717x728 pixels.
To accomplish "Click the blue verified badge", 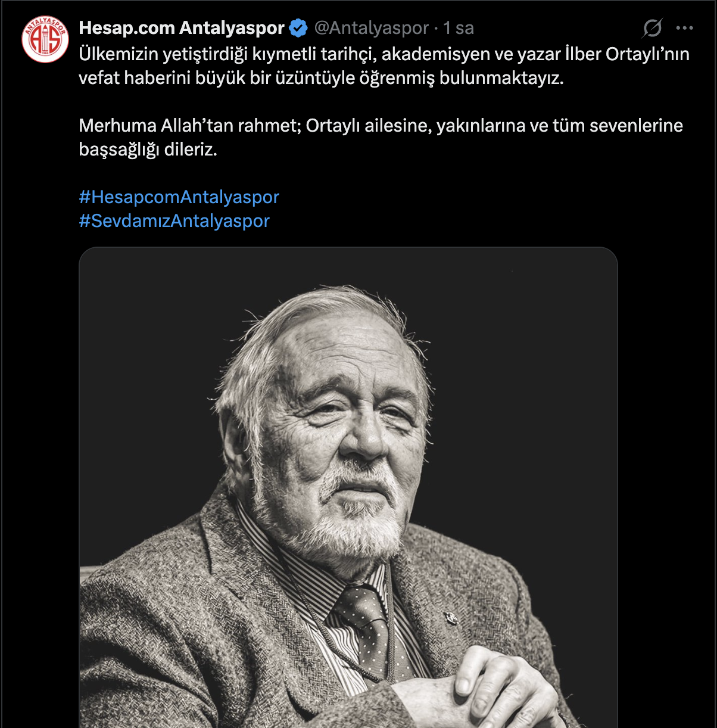I will pyautogui.click(x=298, y=28).
